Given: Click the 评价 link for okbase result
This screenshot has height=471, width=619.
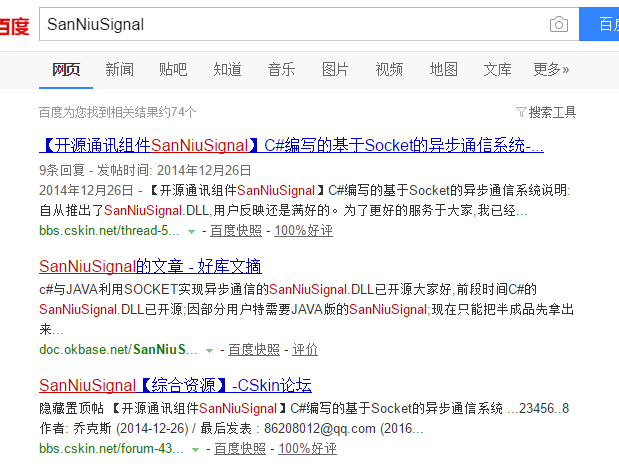Looking at the screenshot, I should pyautogui.click(x=305, y=350).
